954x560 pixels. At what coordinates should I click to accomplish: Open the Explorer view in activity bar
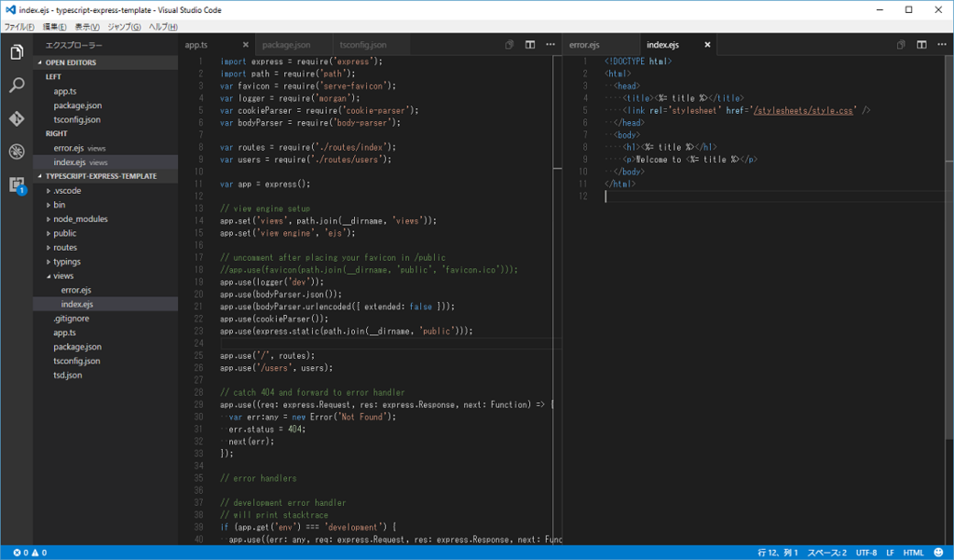point(17,52)
